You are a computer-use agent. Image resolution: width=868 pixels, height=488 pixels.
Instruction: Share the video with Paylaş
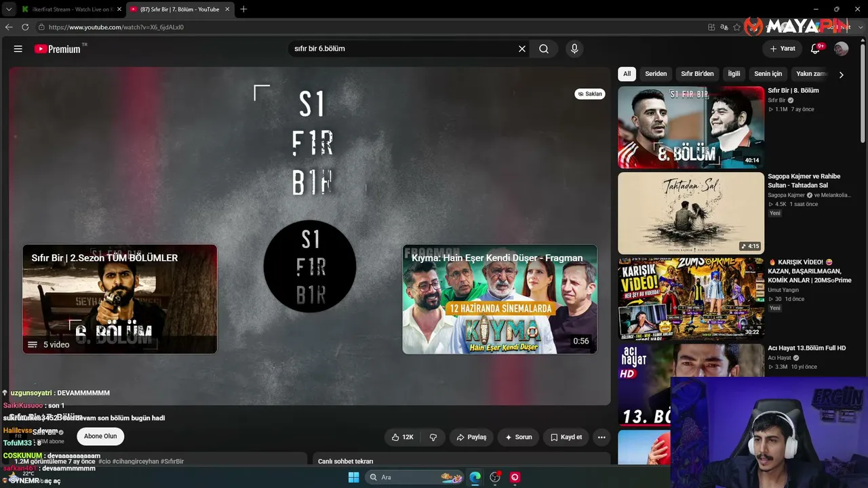tap(471, 437)
